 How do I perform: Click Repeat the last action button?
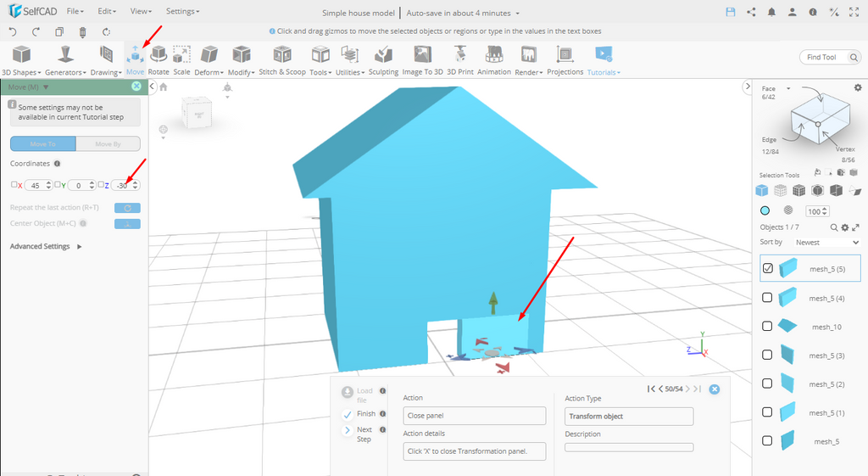[x=127, y=208]
